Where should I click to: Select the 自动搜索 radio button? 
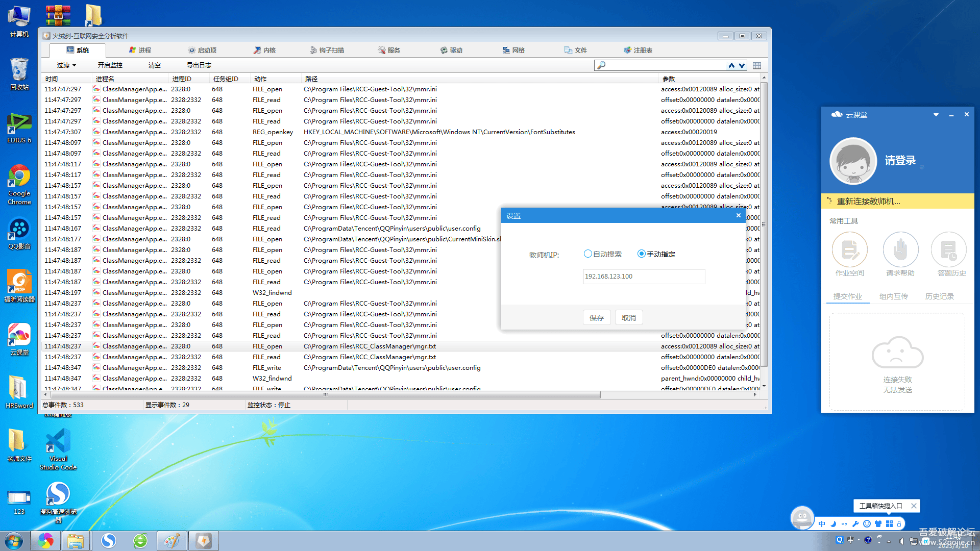point(588,254)
